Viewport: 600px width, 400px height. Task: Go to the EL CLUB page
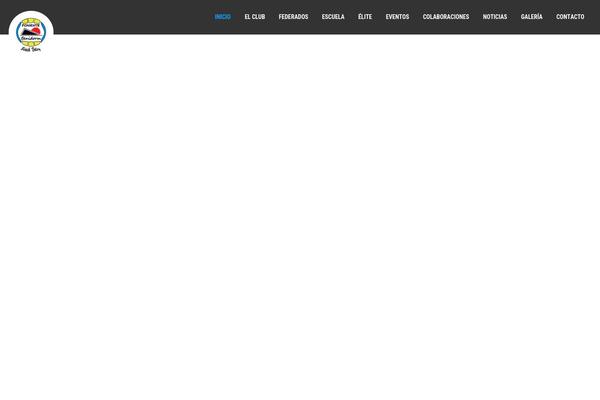(x=255, y=17)
